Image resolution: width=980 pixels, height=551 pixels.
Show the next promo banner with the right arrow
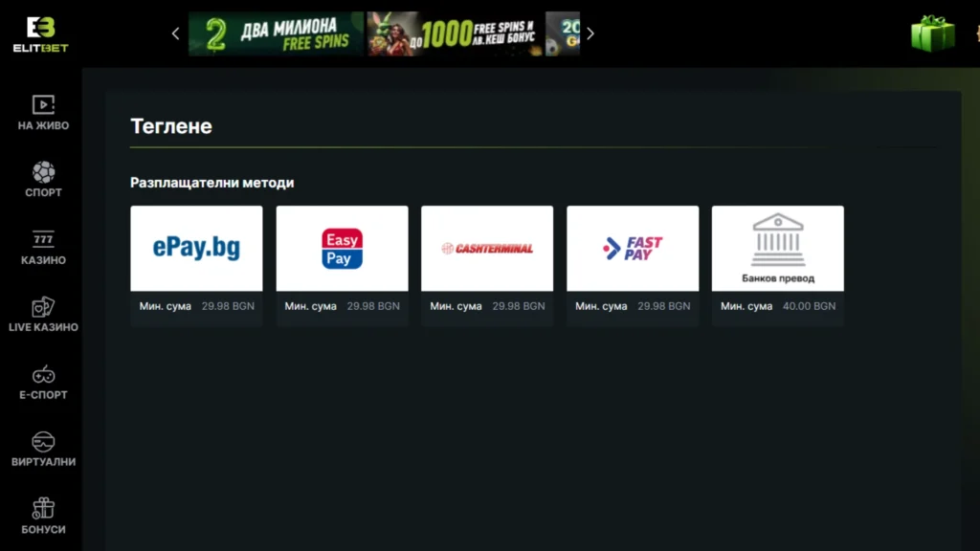pos(590,33)
